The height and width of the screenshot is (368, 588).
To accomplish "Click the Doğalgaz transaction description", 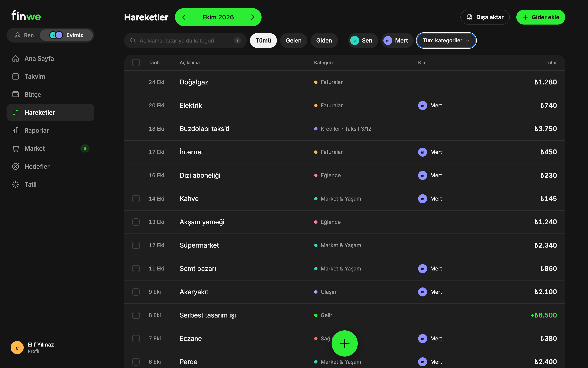I will click(x=194, y=82).
